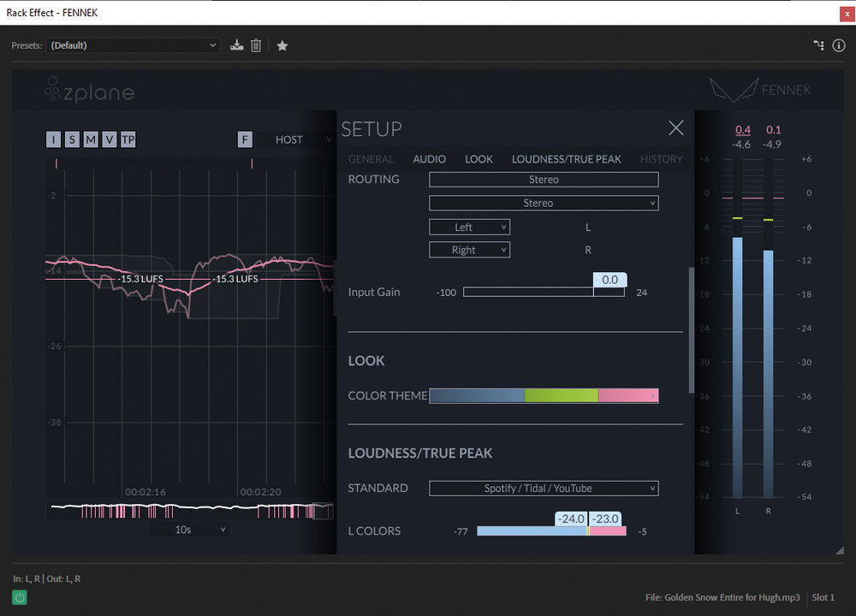
Task: Click the Input Gain 0.0 value box
Action: tap(609, 280)
